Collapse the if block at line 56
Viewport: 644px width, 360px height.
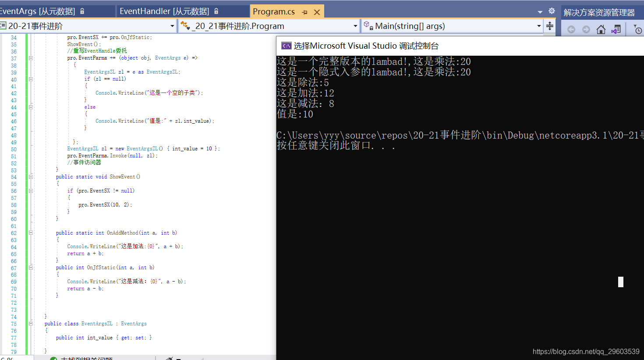[x=31, y=191]
